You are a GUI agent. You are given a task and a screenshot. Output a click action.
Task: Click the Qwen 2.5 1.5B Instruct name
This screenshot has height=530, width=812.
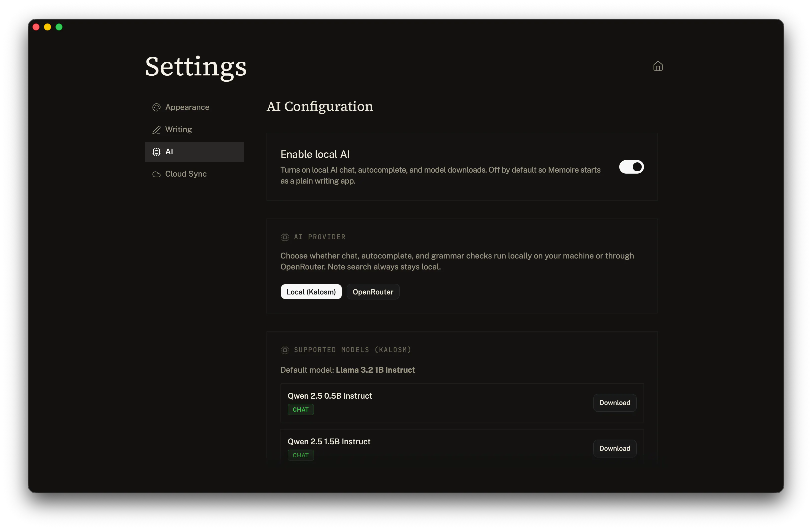(x=329, y=441)
